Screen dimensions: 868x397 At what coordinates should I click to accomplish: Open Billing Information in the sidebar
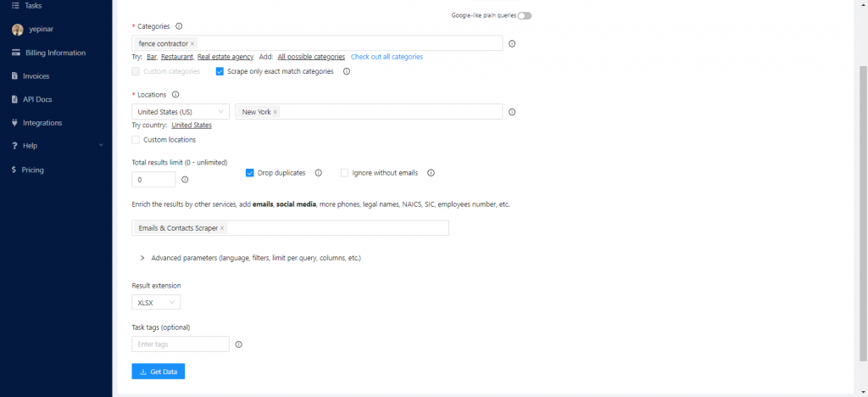[x=55, y=53]
